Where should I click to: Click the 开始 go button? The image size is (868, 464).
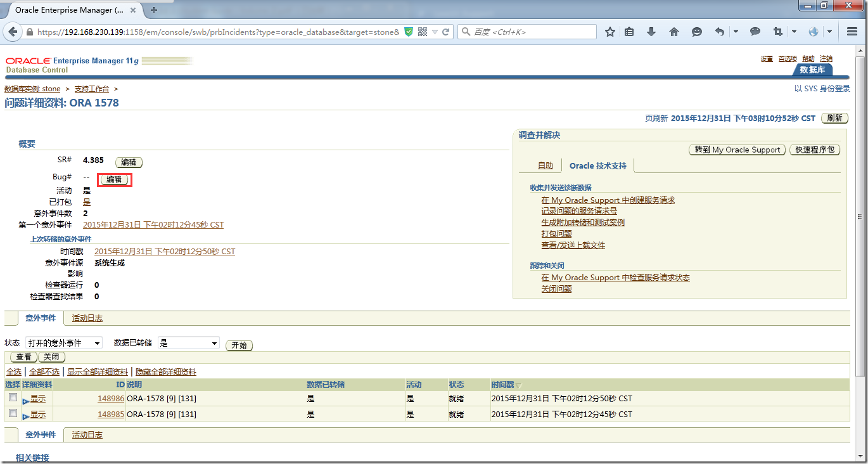tap(239, 345)
